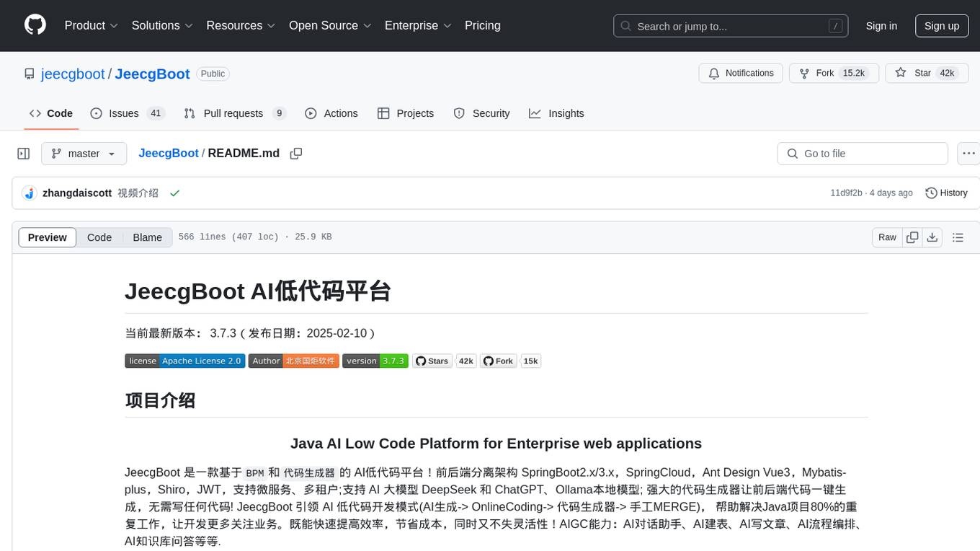Open the Actions tab
Image resolution: width=980 pixels, height=551 pixels.
coord(331,113)
